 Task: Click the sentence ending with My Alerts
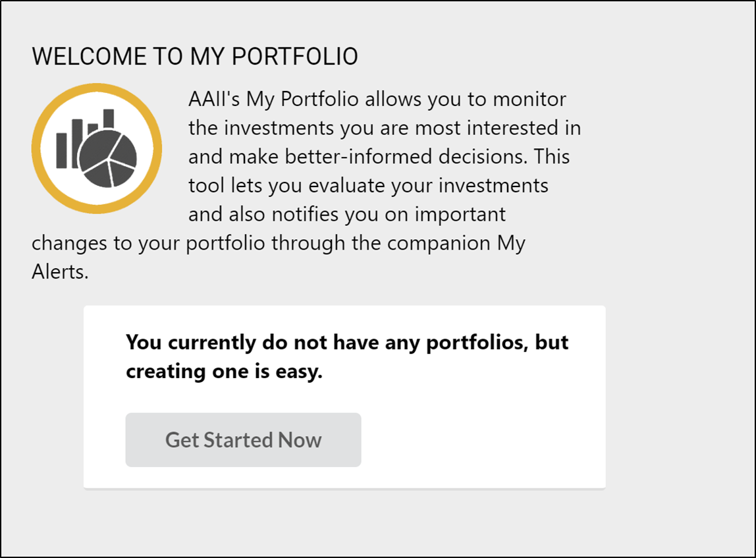click(x=279, y=242)
